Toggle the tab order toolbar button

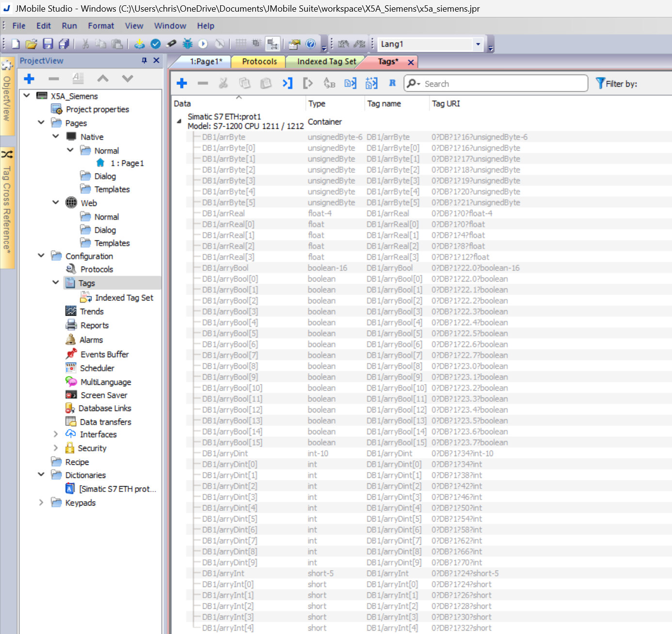[x=273, y=44]
